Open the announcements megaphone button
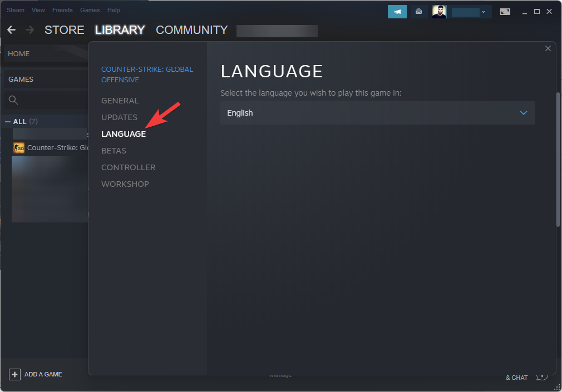The height and width of the screenshot is (392, 562). (x=397, y=12)
